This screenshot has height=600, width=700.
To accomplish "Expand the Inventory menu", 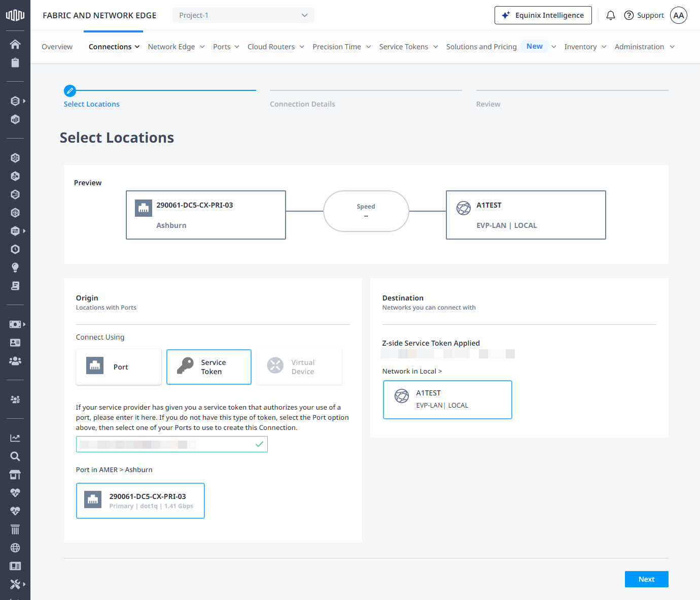I will pos(585,47).
